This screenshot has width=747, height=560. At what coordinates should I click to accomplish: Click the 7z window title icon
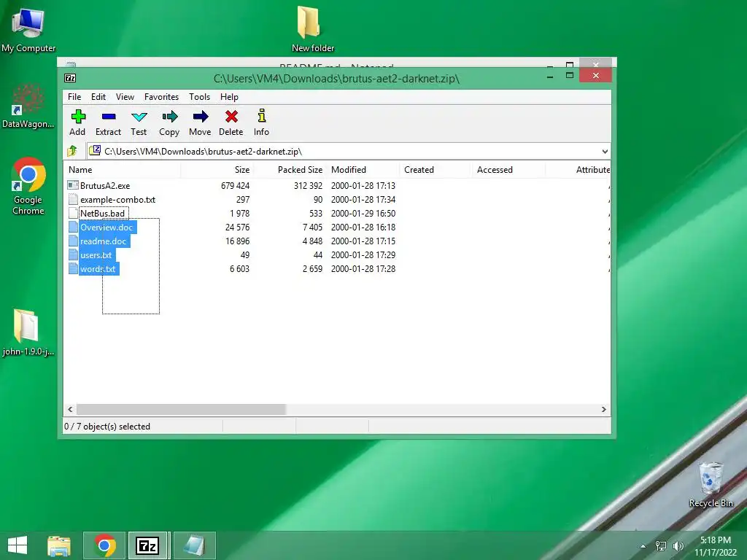[x=70, y=78]
